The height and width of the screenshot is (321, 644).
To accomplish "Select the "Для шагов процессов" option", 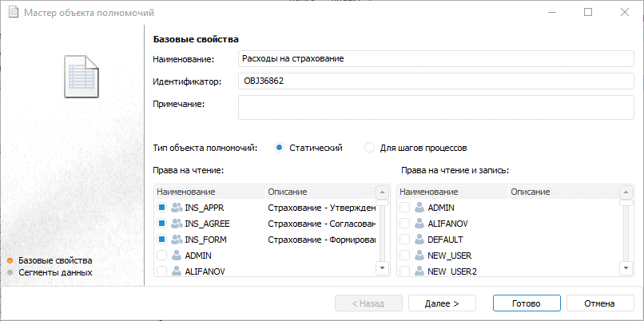I will [369, 148].
